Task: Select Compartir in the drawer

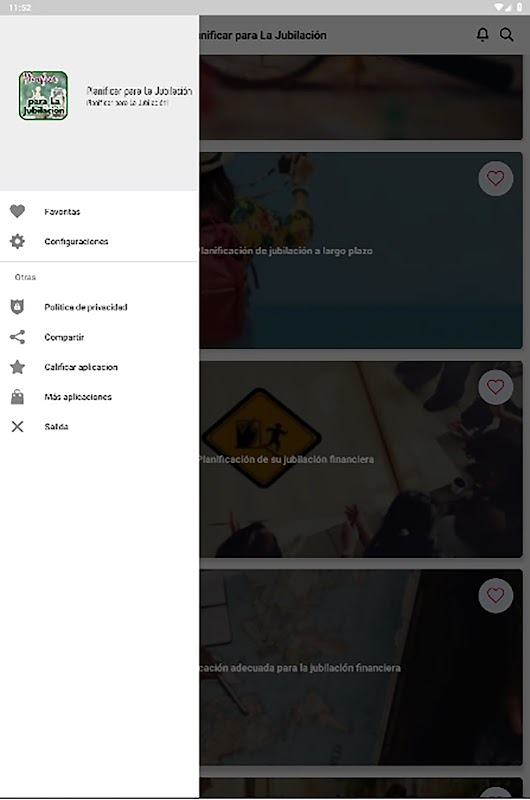Action: 99,337
